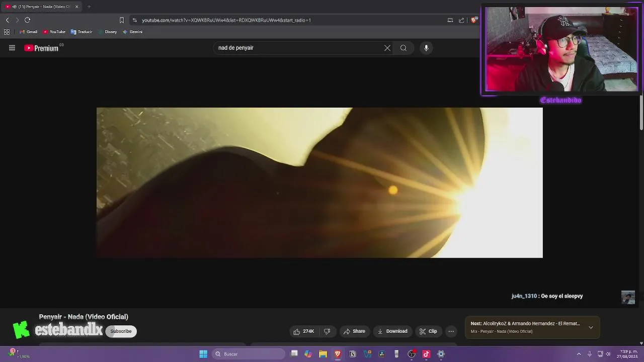Open Gemini bookmark
This screenshot has width=644, height=362.
(133, 32)
